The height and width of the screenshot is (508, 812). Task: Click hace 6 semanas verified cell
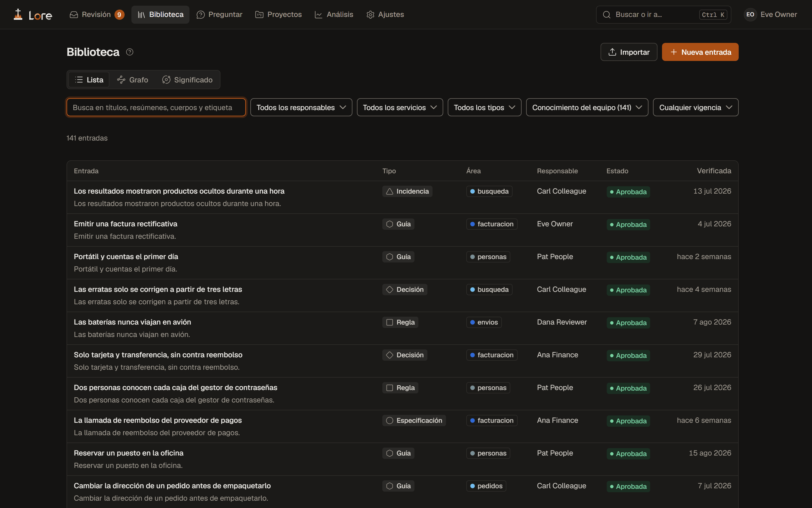704,421
